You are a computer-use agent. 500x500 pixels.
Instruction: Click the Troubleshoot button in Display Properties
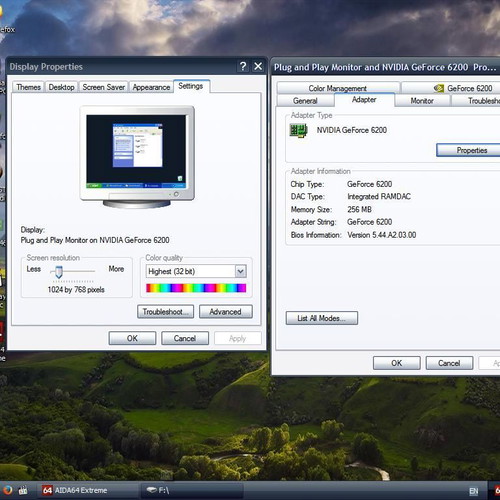pos(165,312)
